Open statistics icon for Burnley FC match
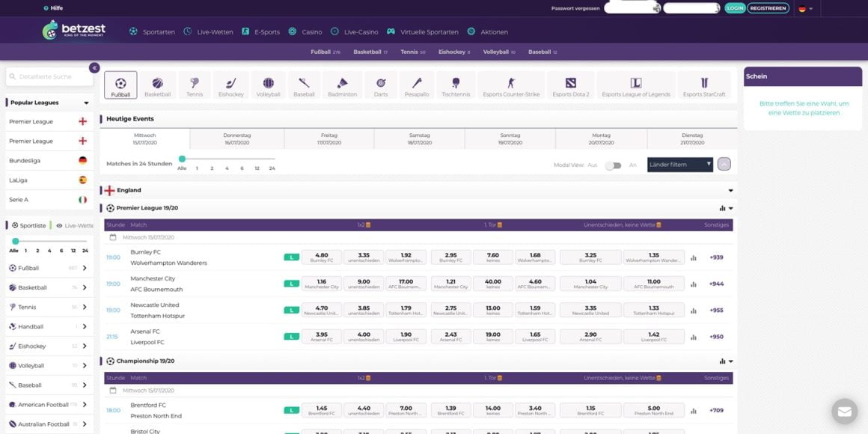The height and width of the screenshot is (434, 868). [x=694, y=257]
